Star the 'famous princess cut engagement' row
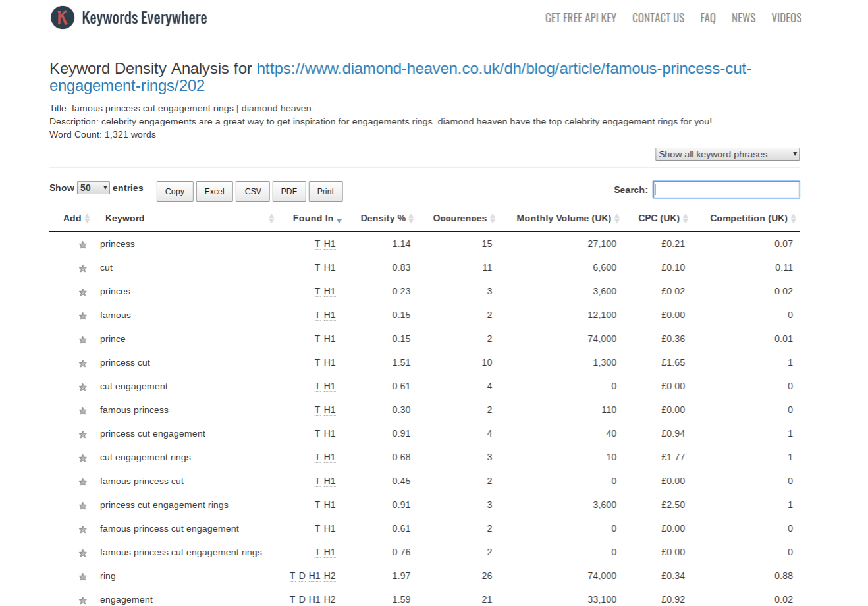Screen dimensions: 868x606 point(83,530)
